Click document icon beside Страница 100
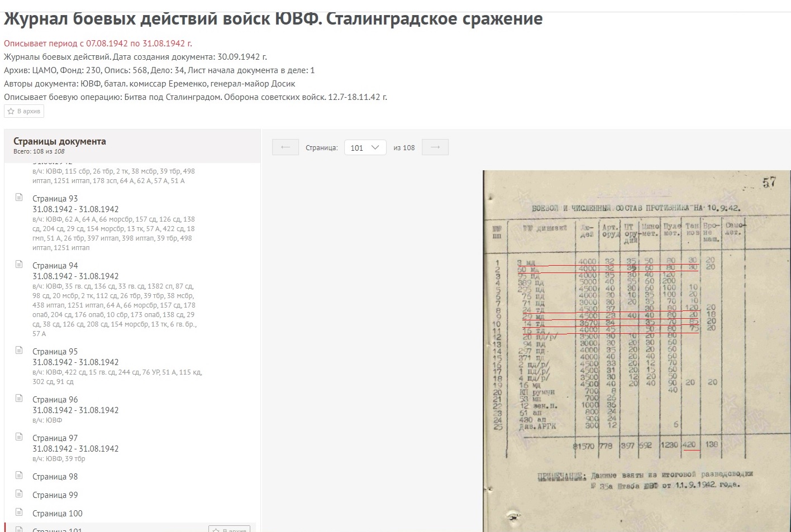 click(19, 512)
